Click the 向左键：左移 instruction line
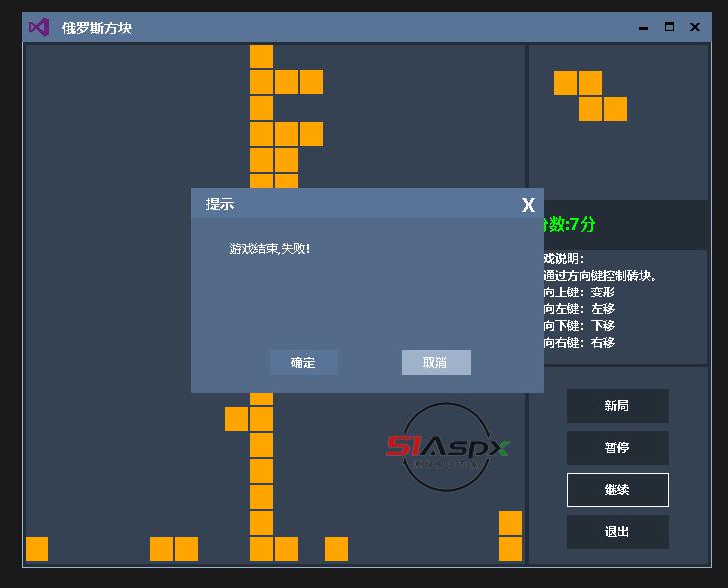The width and height of the screenshot is (728, 588). 579,309
